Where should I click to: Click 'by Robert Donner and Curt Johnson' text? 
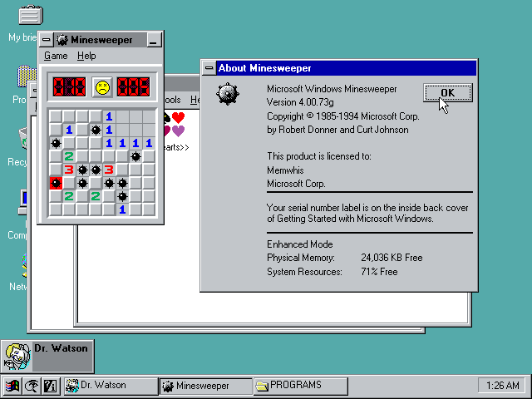(337, 130)
